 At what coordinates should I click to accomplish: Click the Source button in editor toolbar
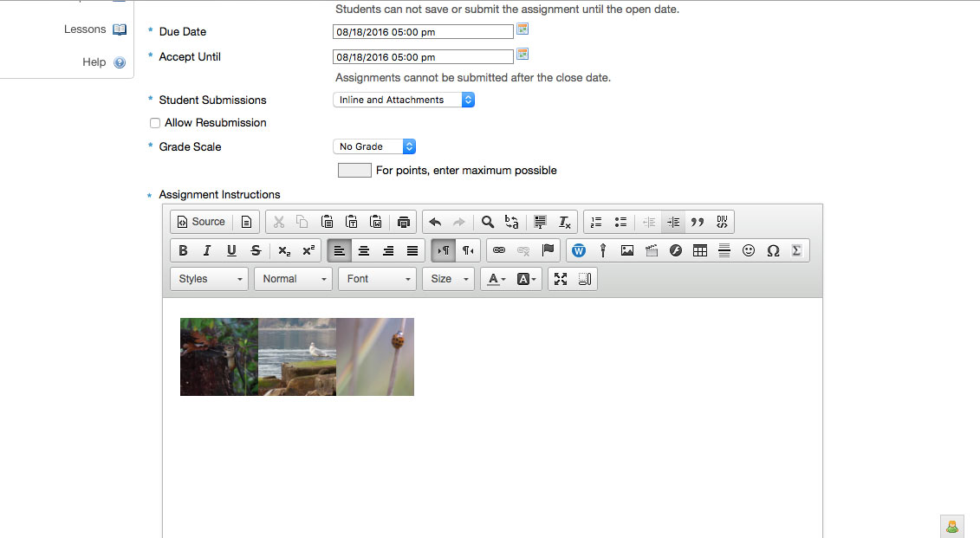pyautogui.click(x=201, y=222)
